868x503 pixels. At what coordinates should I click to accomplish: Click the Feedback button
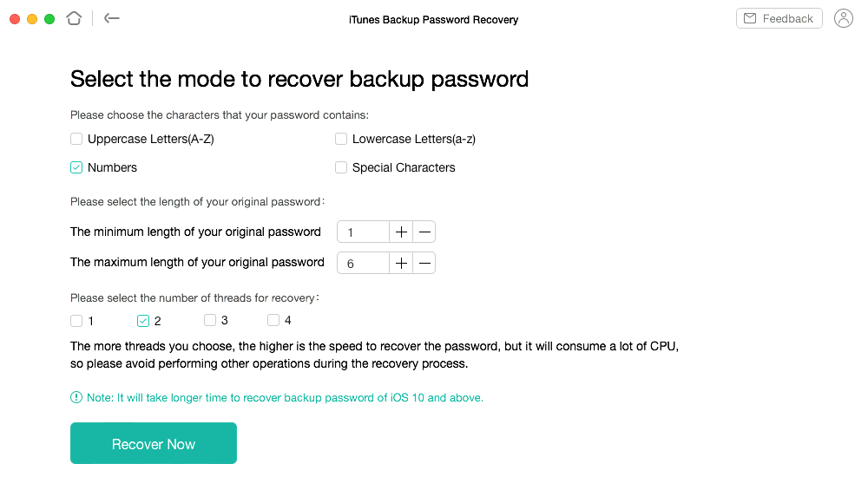pos(779,18)
